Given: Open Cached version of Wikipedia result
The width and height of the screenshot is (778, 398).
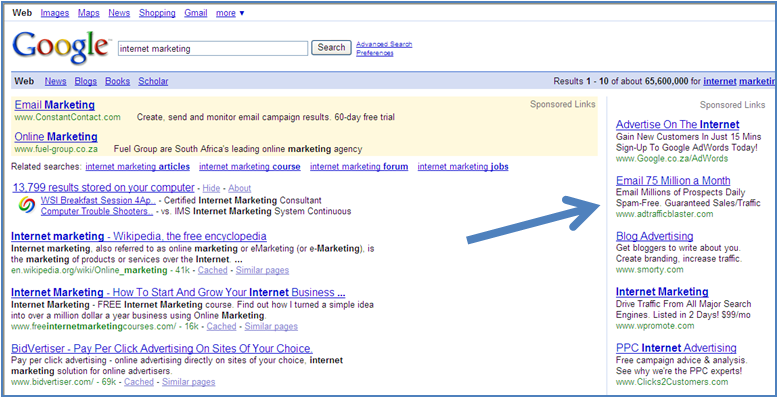Looking at the screenshot, I should (212, 270).
